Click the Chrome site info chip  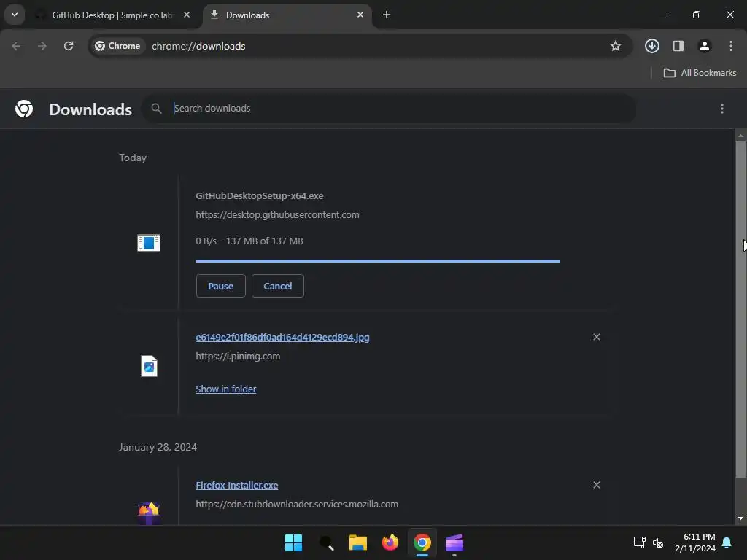[x=117, y=46]
